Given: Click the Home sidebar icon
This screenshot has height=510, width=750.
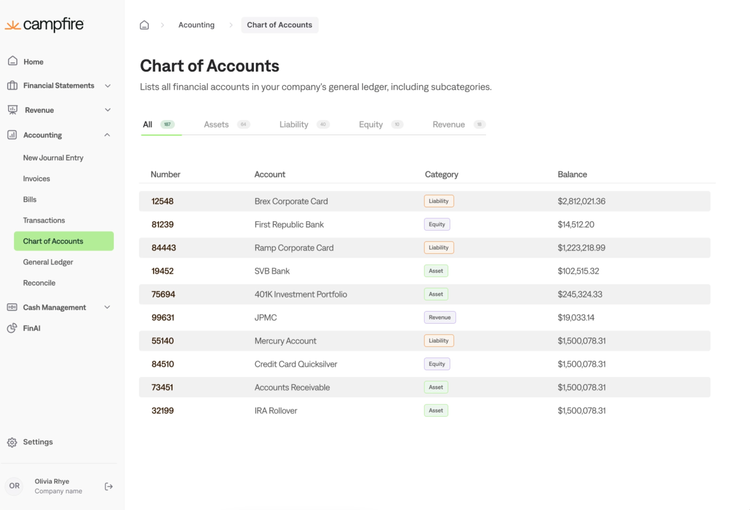Looking at the screenshot, I should (12, 61).
